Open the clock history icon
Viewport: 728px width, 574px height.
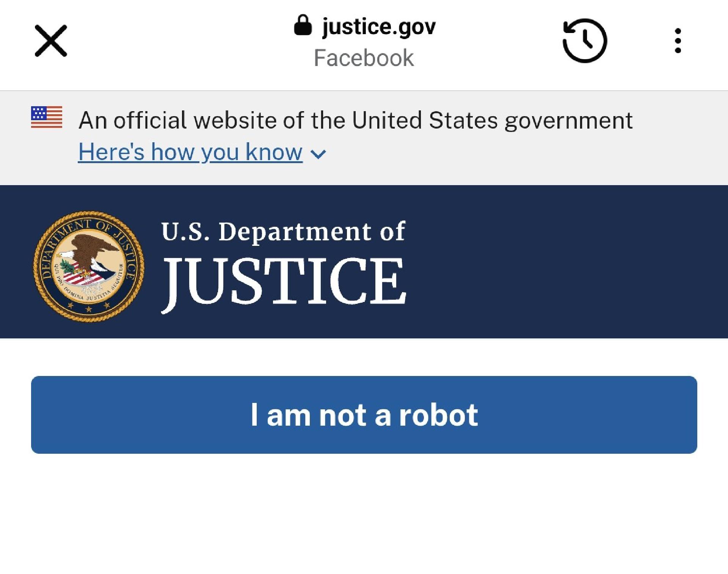[585, 41]
